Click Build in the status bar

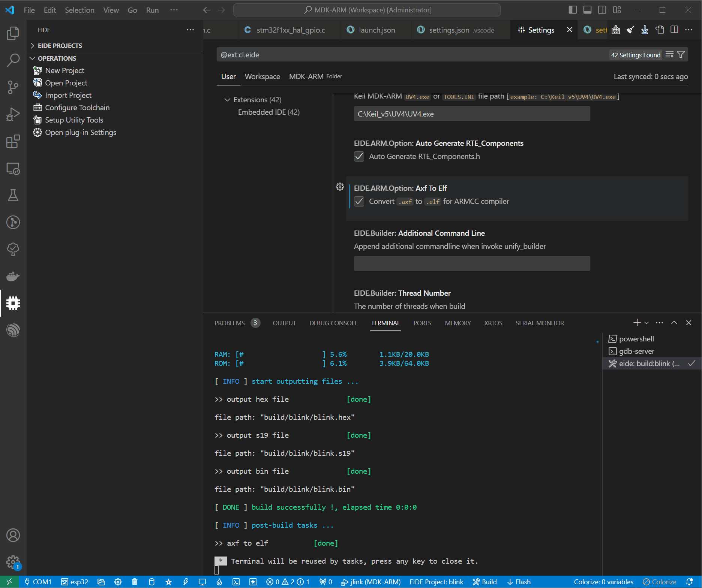pos(485,582)
